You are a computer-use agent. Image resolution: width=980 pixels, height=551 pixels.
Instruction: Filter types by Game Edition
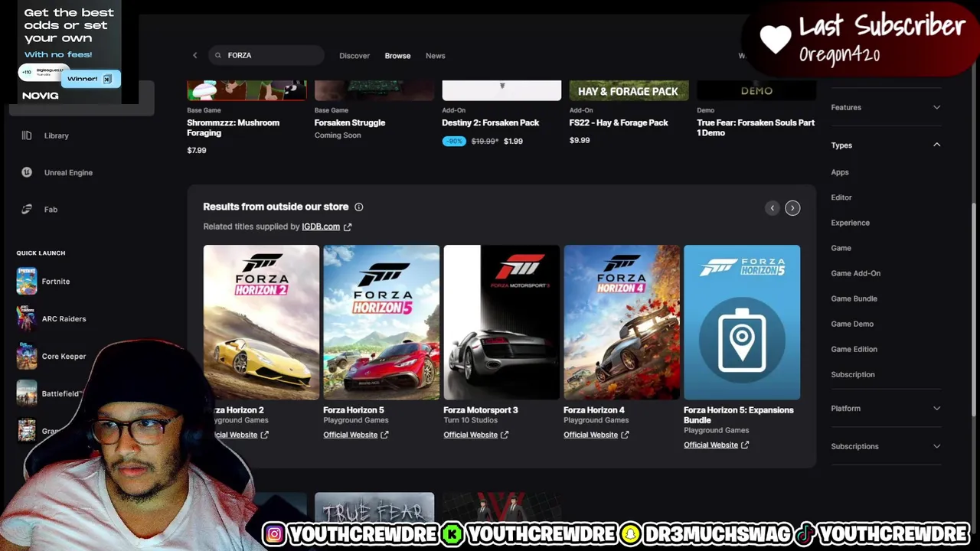(854, 349)
